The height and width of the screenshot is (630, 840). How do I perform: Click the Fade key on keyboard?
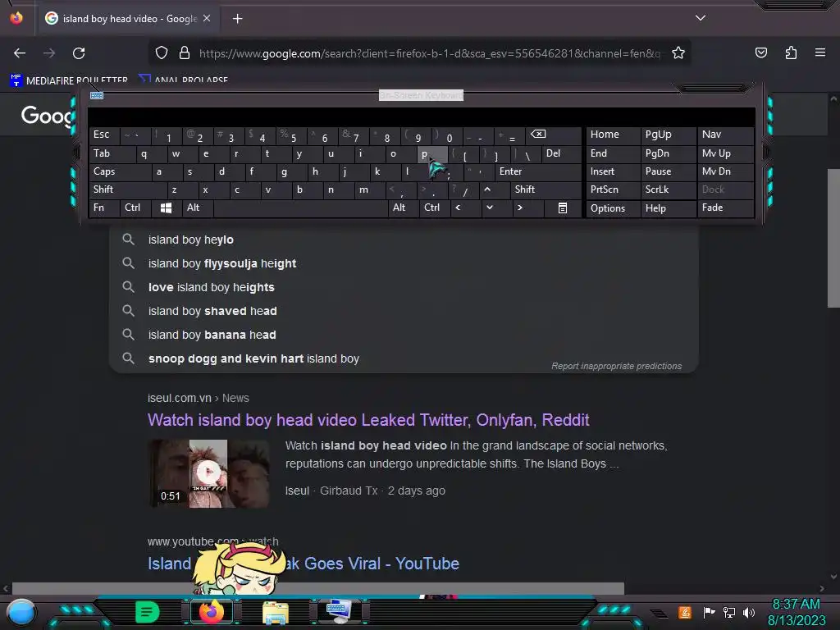click(x=725, y=208)
